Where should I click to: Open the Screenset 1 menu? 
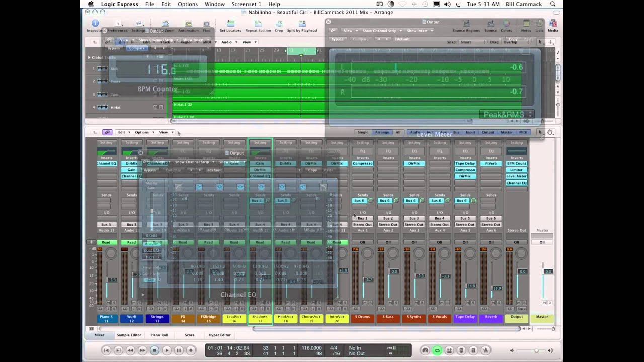[x=247, y=4]
